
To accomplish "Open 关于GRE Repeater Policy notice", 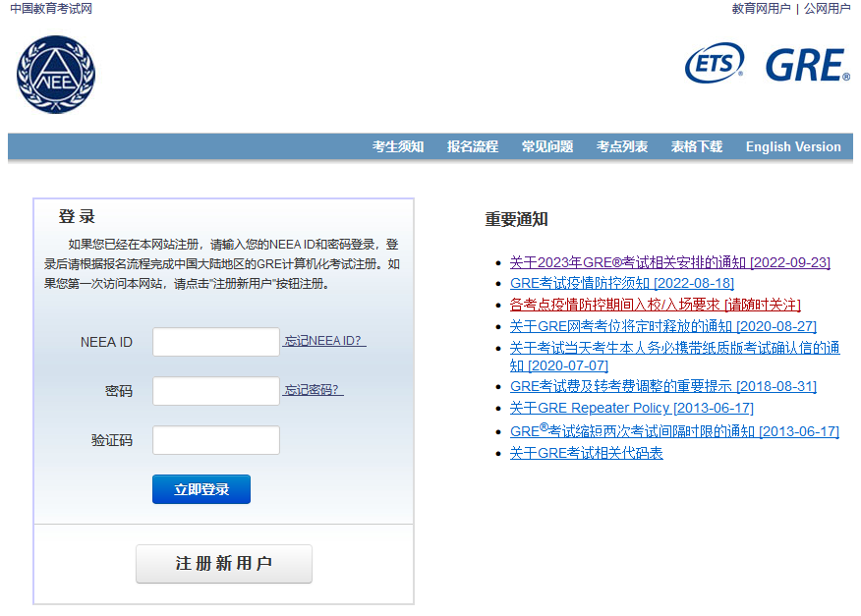I will 631,408.
